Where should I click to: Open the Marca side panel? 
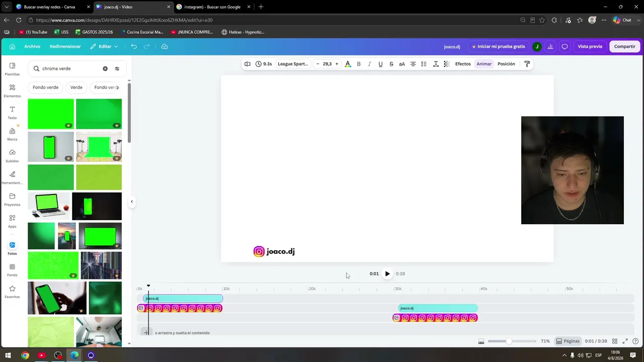[12, 134]
